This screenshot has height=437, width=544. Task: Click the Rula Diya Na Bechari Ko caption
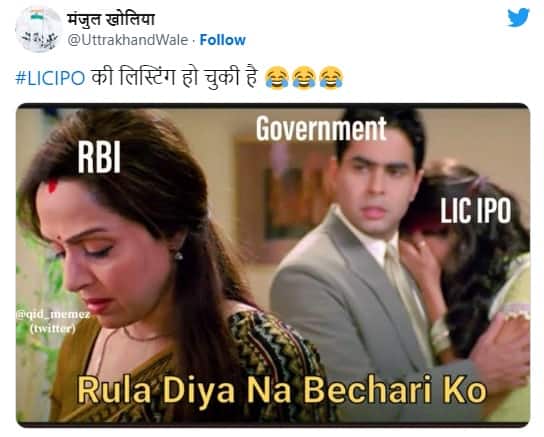(x=281, y=390)
